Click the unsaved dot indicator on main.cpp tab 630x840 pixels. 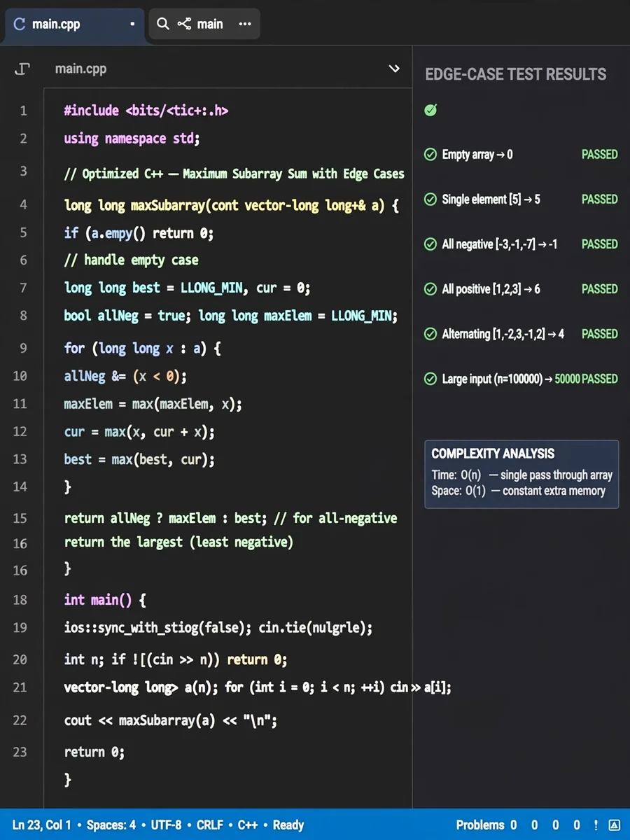(132, 24)
